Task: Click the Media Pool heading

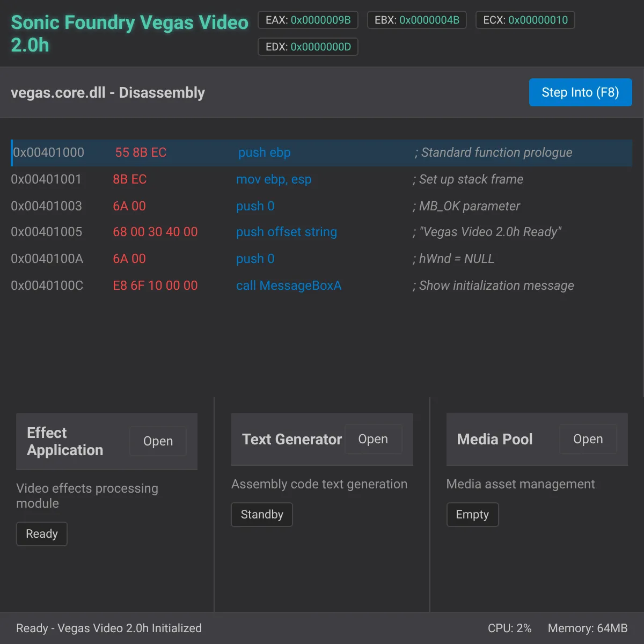Action: 495,439
